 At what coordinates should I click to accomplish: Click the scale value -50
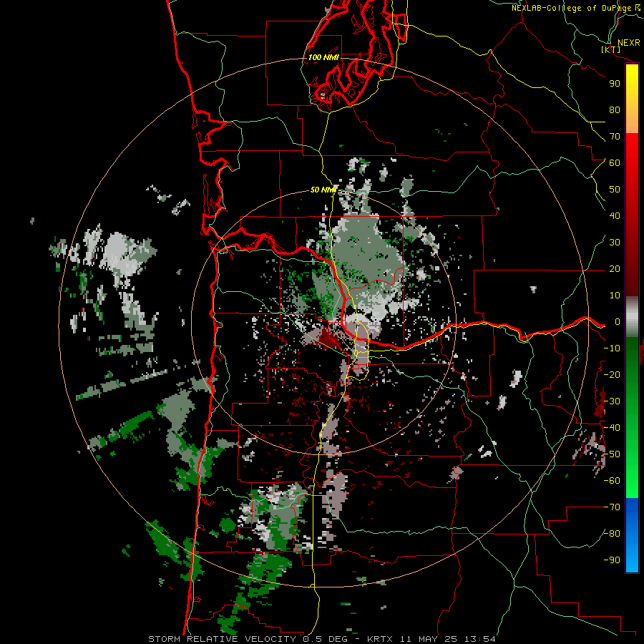(x=612, y=454)
